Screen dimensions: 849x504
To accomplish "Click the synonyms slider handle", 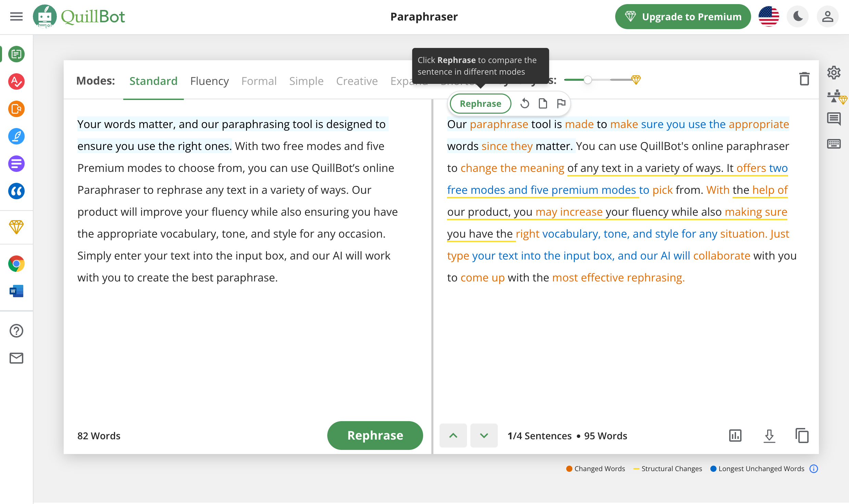I will (588, 80).
